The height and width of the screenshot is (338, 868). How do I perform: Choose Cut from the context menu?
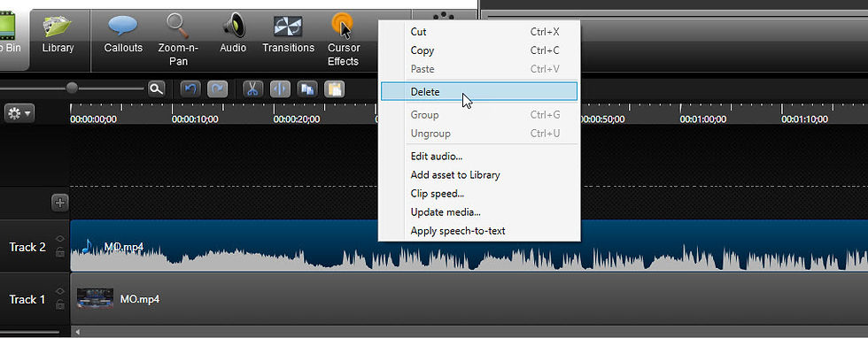(x=479, y=32)
